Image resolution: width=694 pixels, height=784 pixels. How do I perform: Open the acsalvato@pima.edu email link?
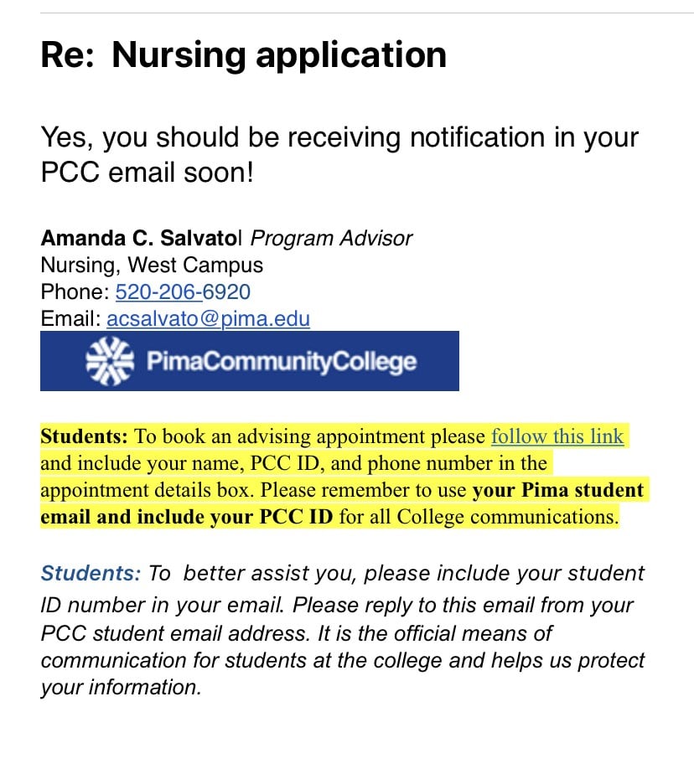208,318
